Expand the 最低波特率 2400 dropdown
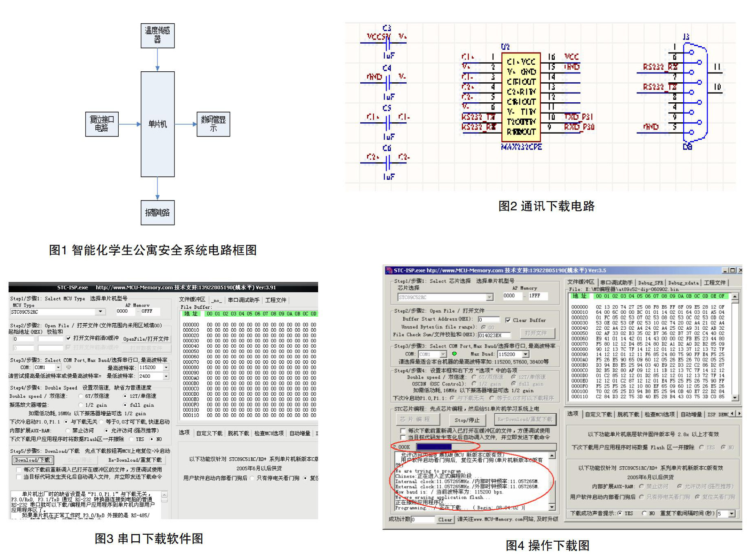 pyautogui.click(x=166, y=376)
